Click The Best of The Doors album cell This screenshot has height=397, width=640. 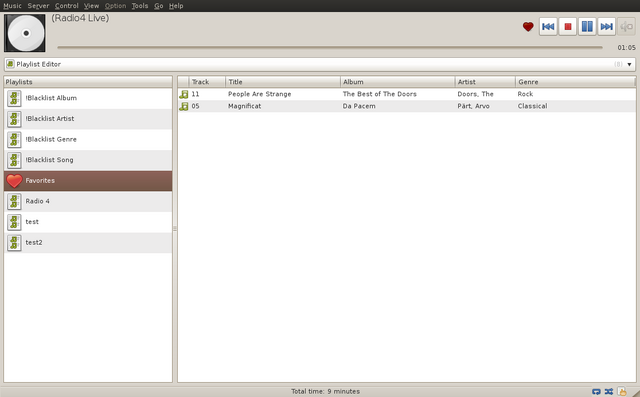(380, 94)
